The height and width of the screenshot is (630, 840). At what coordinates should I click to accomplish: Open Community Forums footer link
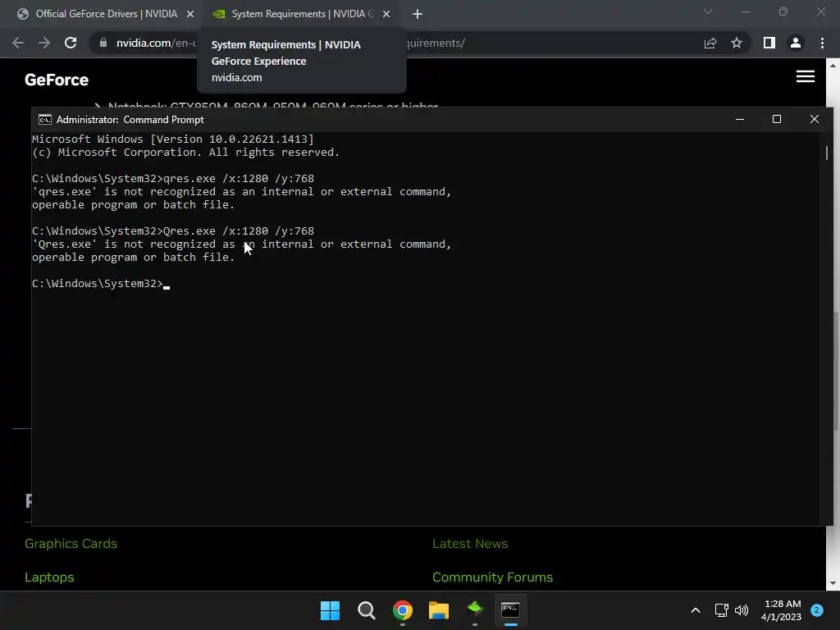tap(492, 577)
